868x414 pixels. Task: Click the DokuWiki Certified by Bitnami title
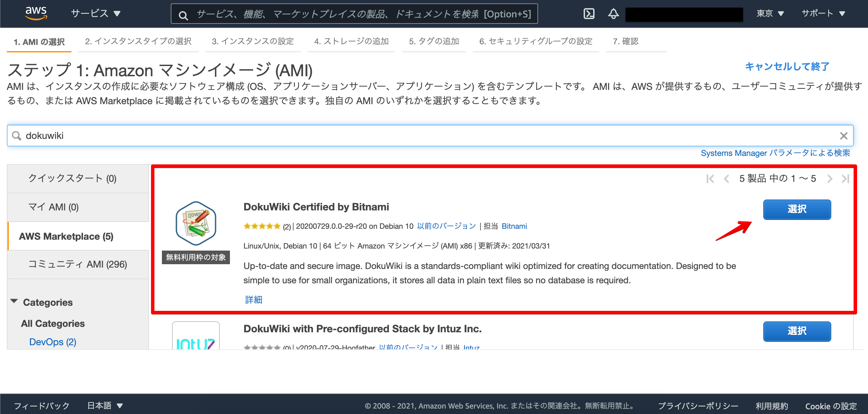point(316,207)
